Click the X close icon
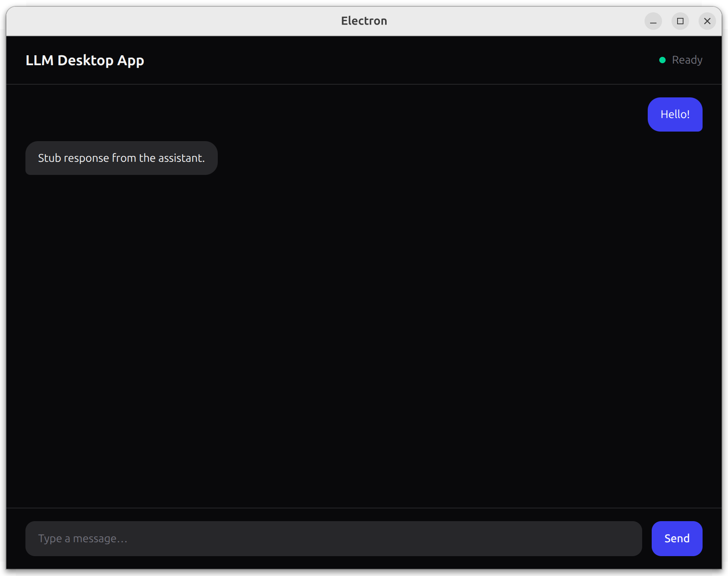The width and height of the screenshot is (728, 576). [707, 21]
